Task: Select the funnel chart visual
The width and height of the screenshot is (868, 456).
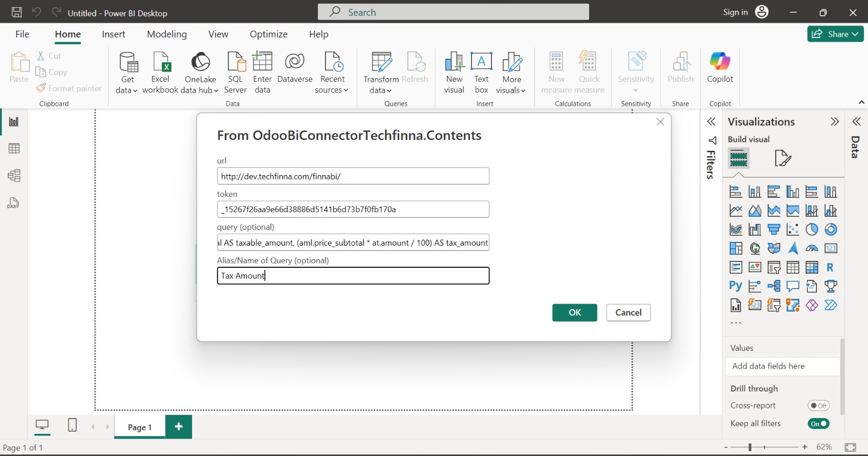Action: click(x=774, y=229)
